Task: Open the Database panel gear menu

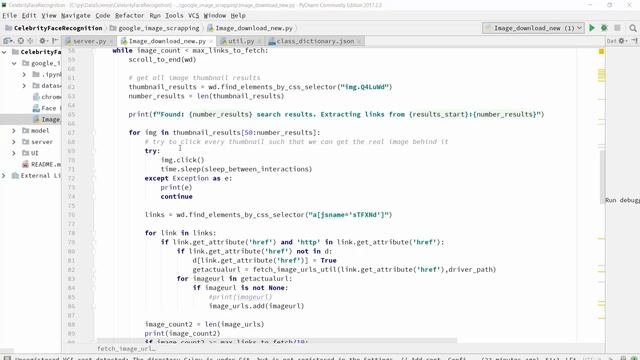Action: pos(622,41)
